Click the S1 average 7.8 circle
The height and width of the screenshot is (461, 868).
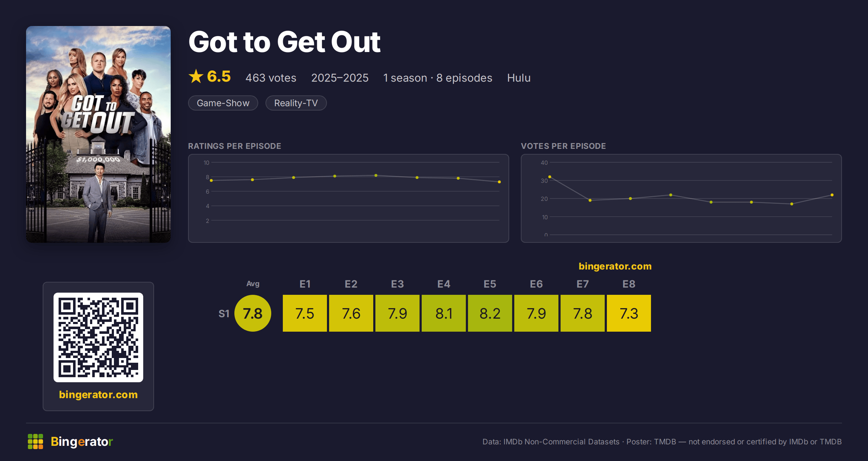pyautogui.click(x=253, y=313)
